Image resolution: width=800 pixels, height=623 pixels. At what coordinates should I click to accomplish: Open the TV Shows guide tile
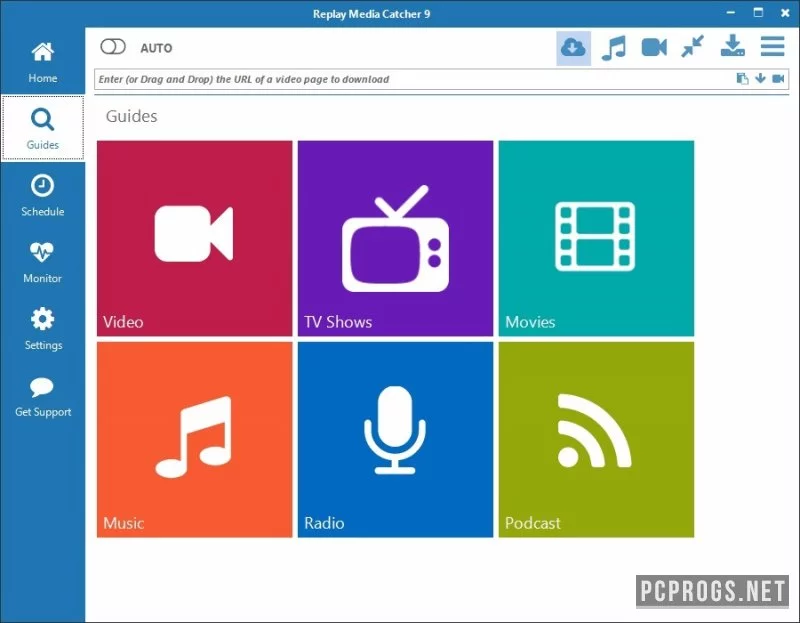point(395,238)
